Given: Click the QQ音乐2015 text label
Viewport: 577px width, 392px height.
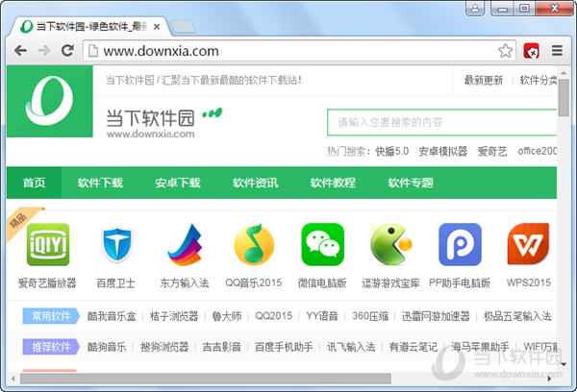Looking at the screenshot, I should coord(254,282).
